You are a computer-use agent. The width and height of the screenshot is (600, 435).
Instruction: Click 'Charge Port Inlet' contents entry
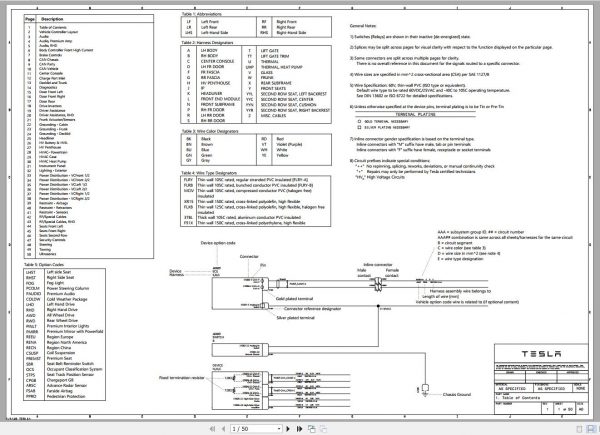[x=52, y=78]
